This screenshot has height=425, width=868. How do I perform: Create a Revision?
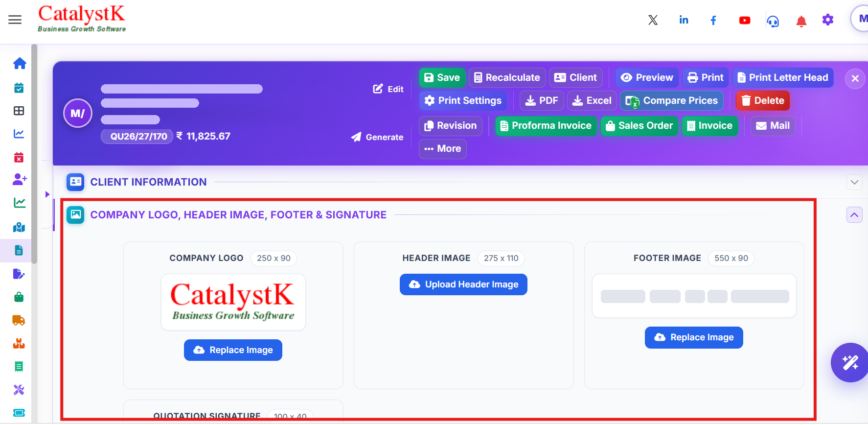pyautogui.click(x=451, y=126)
